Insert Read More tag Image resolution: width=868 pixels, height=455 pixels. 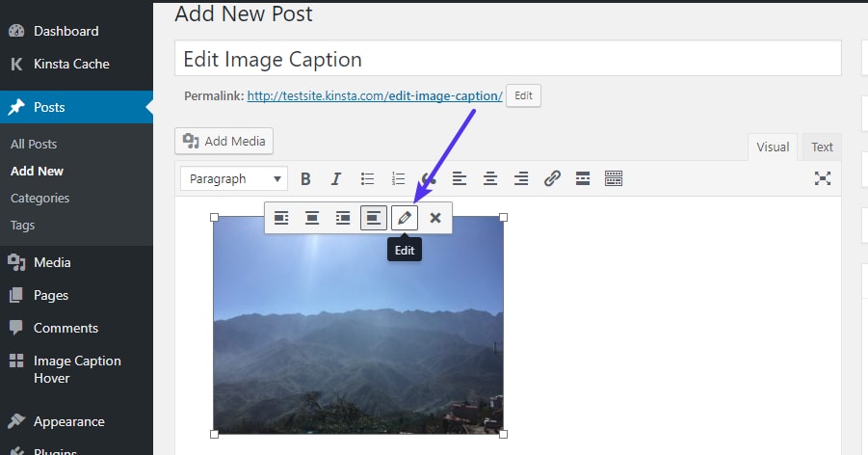[582, 178]
